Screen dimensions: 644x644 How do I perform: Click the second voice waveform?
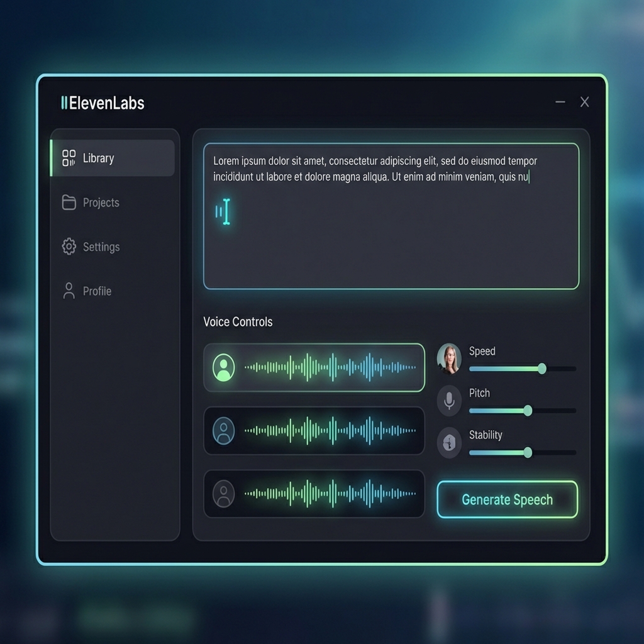click(x=330, y=430)
